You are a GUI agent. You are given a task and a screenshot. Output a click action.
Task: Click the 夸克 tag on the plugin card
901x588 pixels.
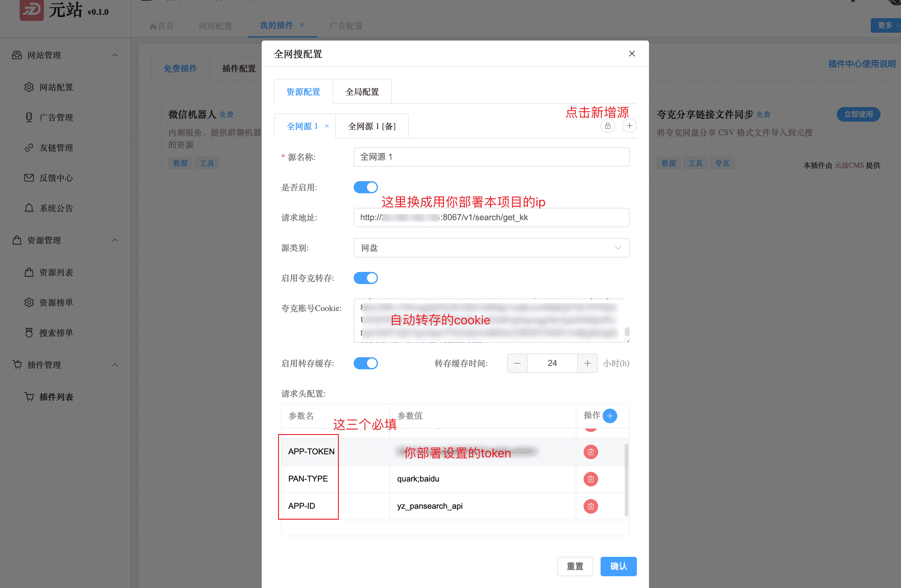722,163
